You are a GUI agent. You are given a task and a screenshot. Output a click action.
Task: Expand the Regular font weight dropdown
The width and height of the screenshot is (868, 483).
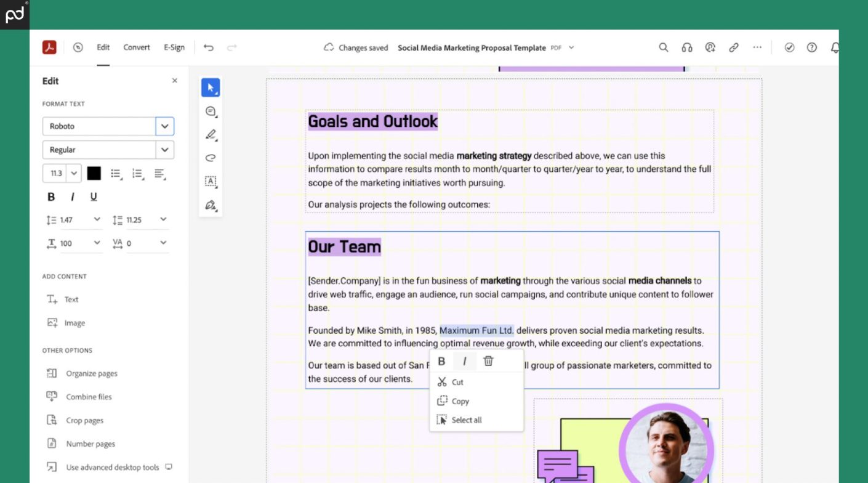(x=164, y=149)
